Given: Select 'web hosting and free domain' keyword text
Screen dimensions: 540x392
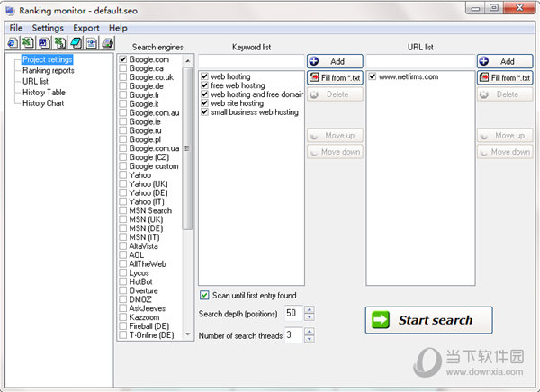Looking at the screenshot, I should [256, 94].
